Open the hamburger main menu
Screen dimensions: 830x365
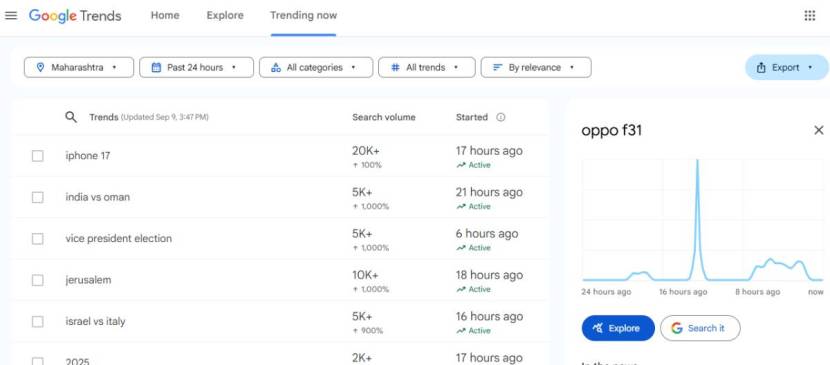[x=11, y=15]
